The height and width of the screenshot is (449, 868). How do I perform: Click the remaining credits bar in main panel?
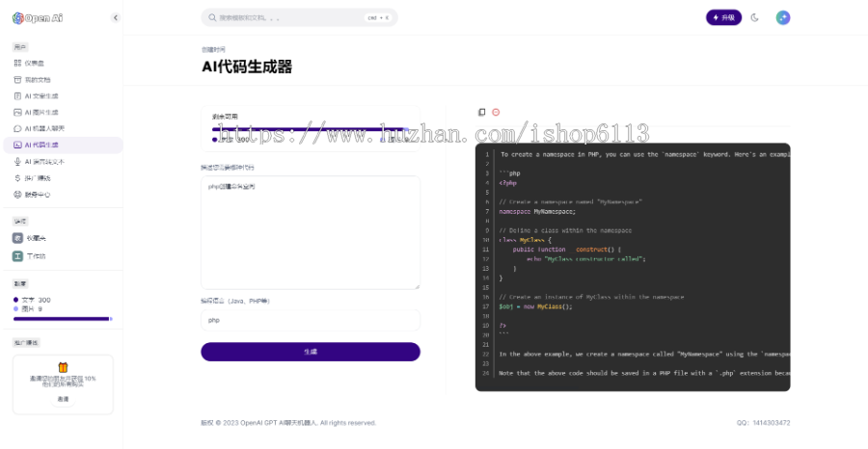(x=311, y=129)
